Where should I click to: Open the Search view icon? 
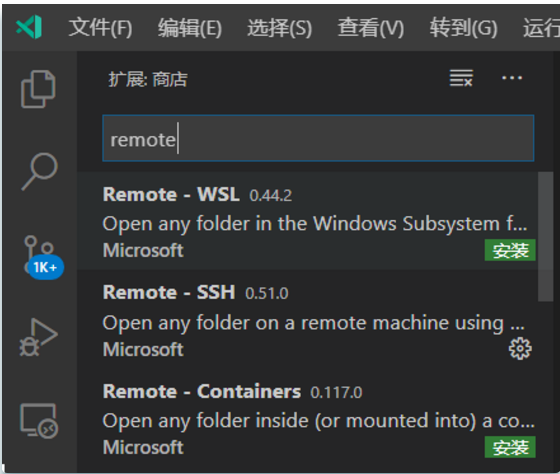(39, 171)
